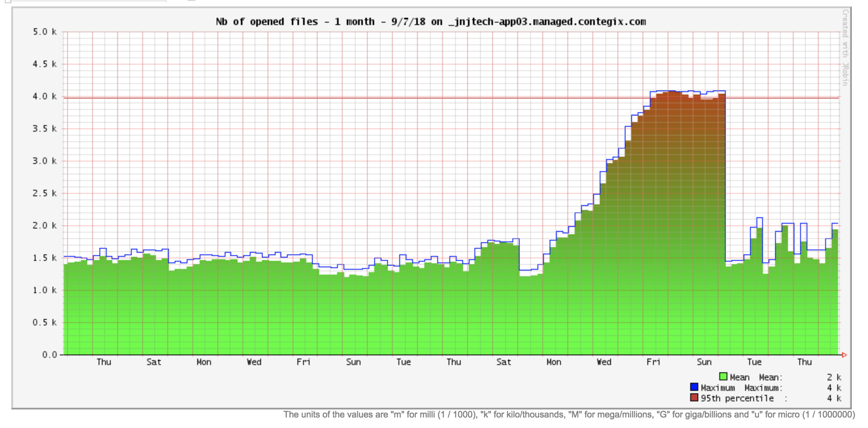The width and height of the screenshot is (868, 428).
Task: Click the 'Created with JRobin' watermark
Action: tap(845, 47)
